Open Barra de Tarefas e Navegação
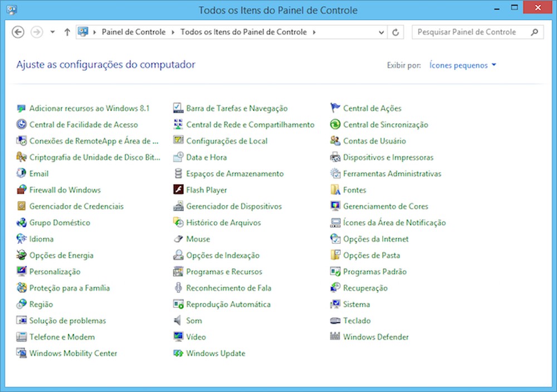This screenshot has width=557, height=392. click(x=237, y=108)
